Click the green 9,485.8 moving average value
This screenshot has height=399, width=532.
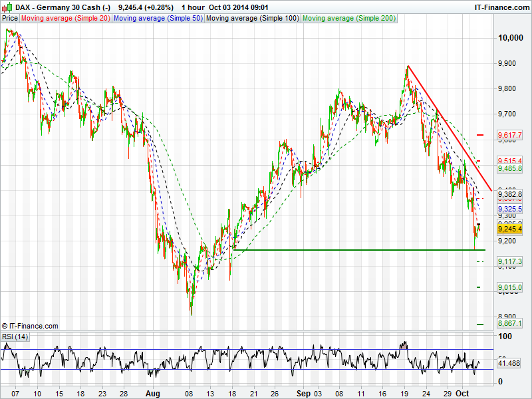(509, 170)
